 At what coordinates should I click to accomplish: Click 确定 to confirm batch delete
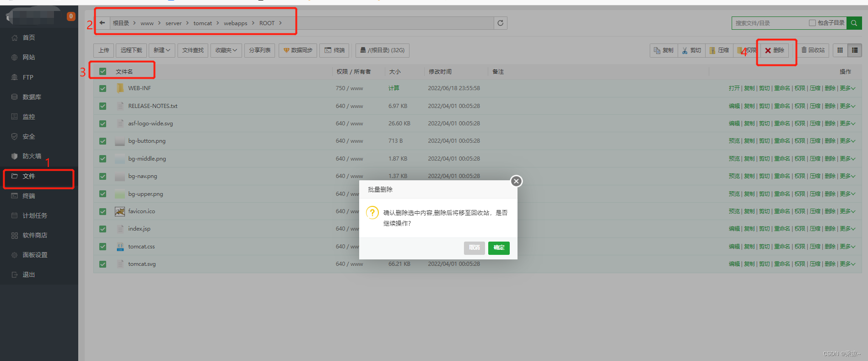click(499, 248)
